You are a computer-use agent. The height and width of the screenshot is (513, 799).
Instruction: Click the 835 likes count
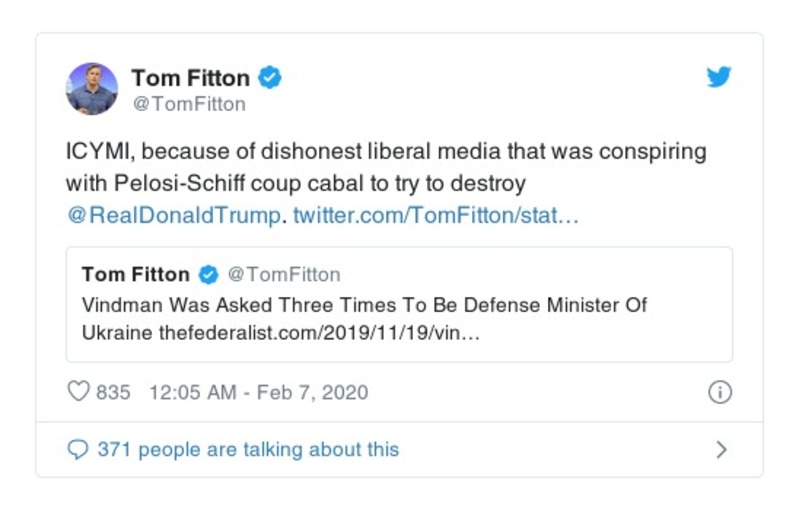point(113,392)
